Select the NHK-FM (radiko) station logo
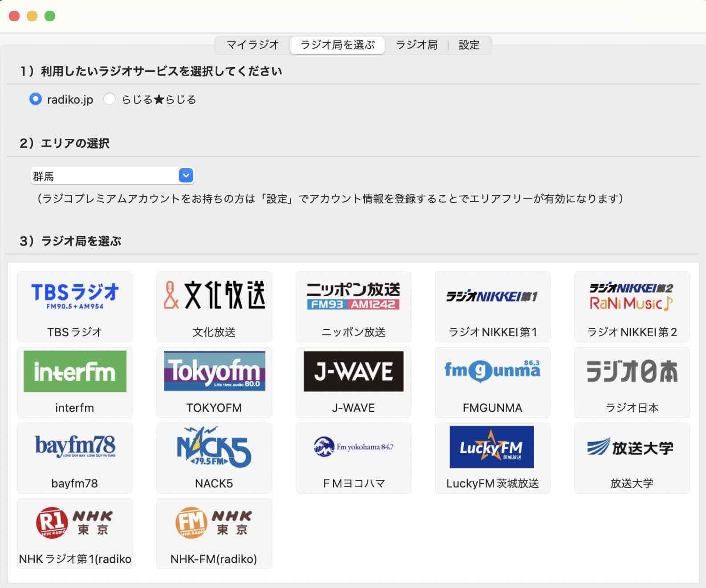The image size is (706, 588). point(214,523)
